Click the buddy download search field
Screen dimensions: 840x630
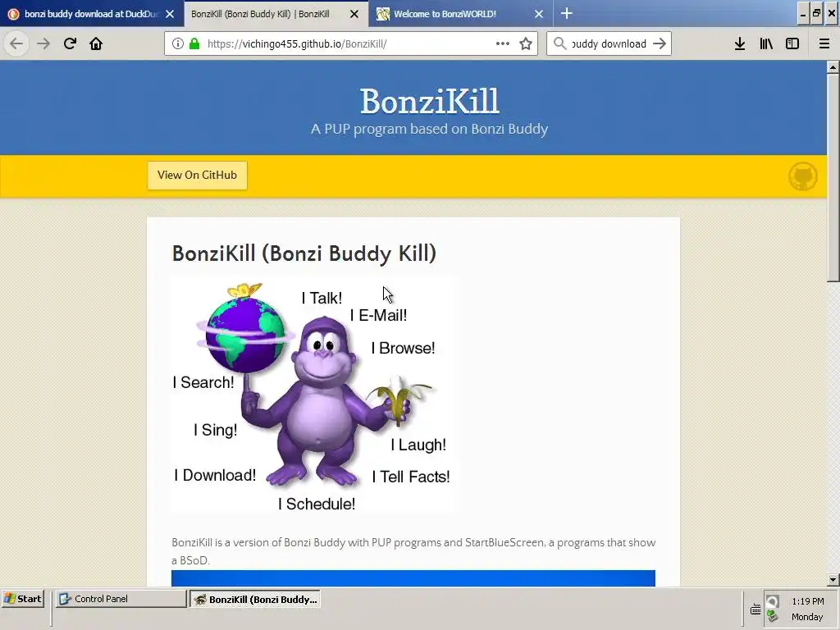pos(609,43)
